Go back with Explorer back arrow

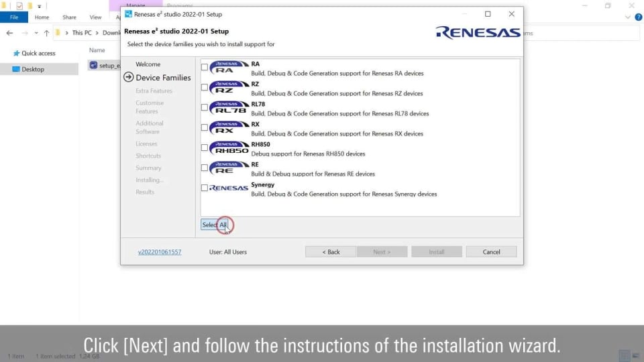[x=9, y=33]
